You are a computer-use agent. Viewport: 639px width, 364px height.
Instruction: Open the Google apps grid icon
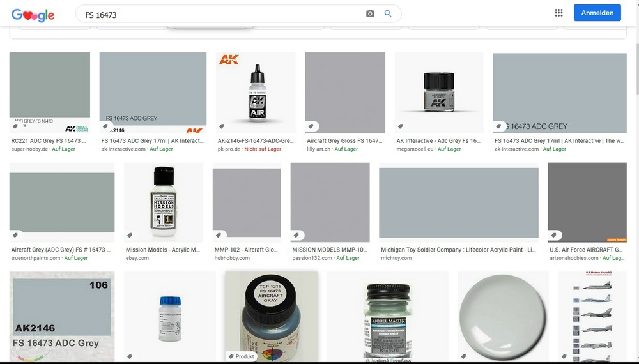click(x=558, y=13)
